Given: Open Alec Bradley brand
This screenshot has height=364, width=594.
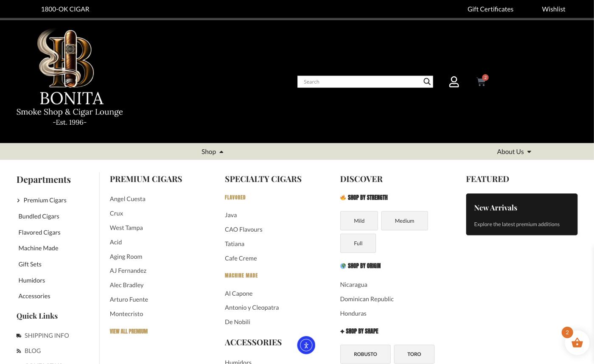Looking at the screenshot, I should (126, 285).
